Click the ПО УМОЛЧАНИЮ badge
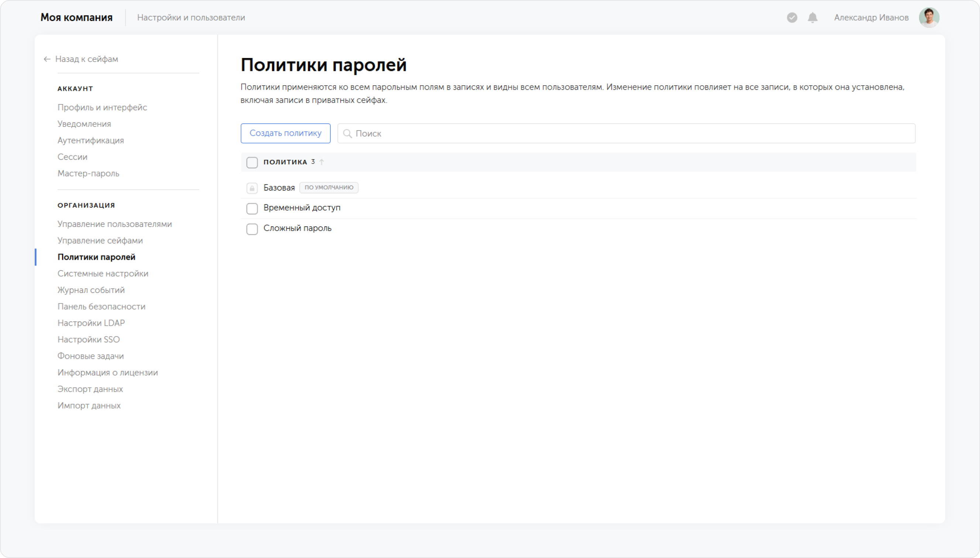 (329, 187)
